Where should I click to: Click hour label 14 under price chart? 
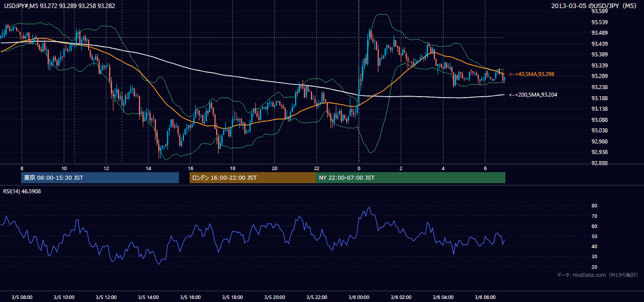148,168
